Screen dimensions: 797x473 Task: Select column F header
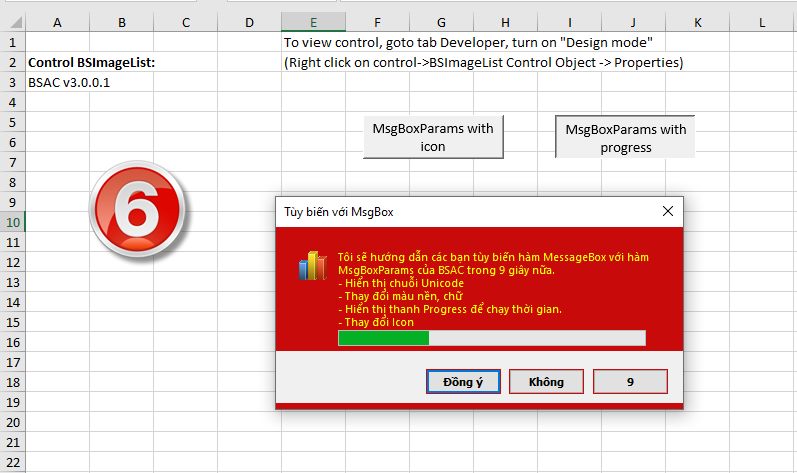pyautogui.click(x=377, y=22)
